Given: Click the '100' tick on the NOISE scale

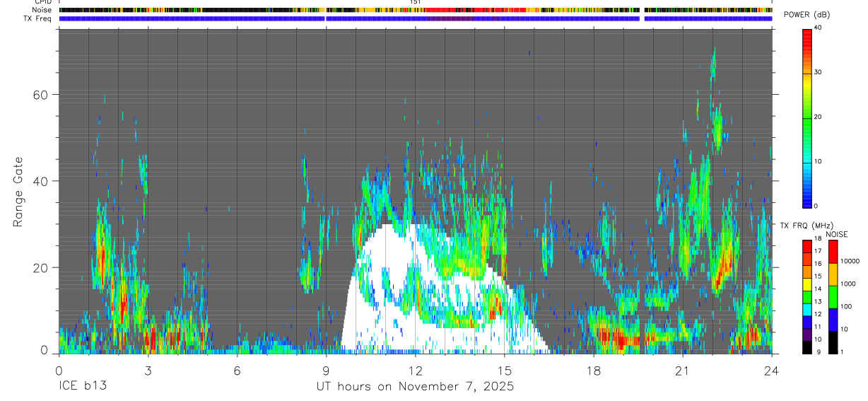Looking at the screenshot, I should 847,306.
